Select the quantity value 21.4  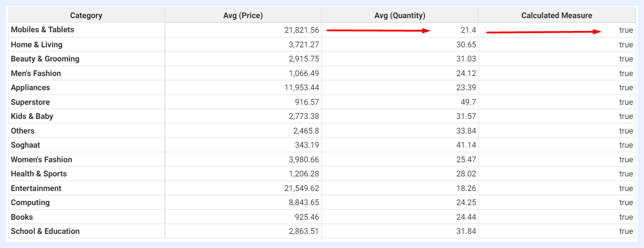[x=468, y=30]
